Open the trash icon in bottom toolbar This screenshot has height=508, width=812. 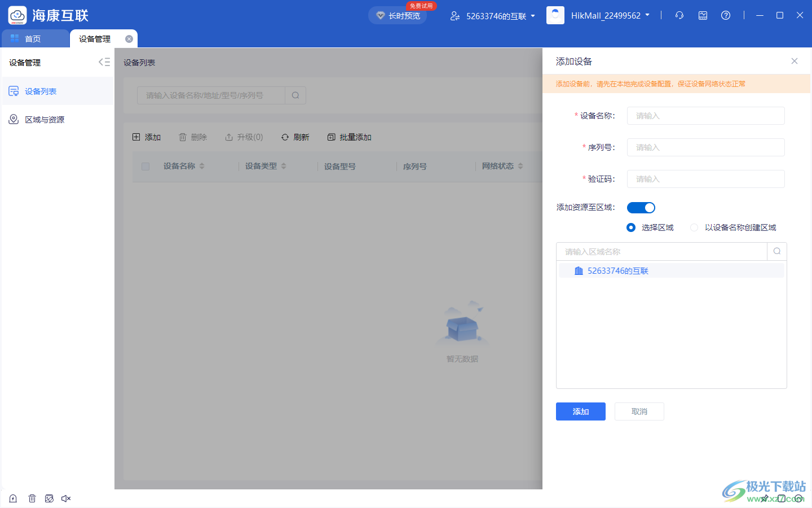(32, 498)
